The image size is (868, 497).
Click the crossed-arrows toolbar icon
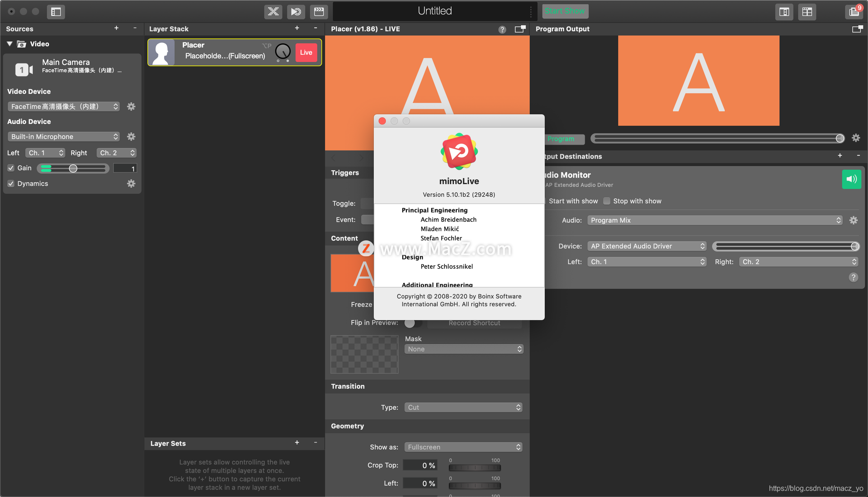coord(273,12)
